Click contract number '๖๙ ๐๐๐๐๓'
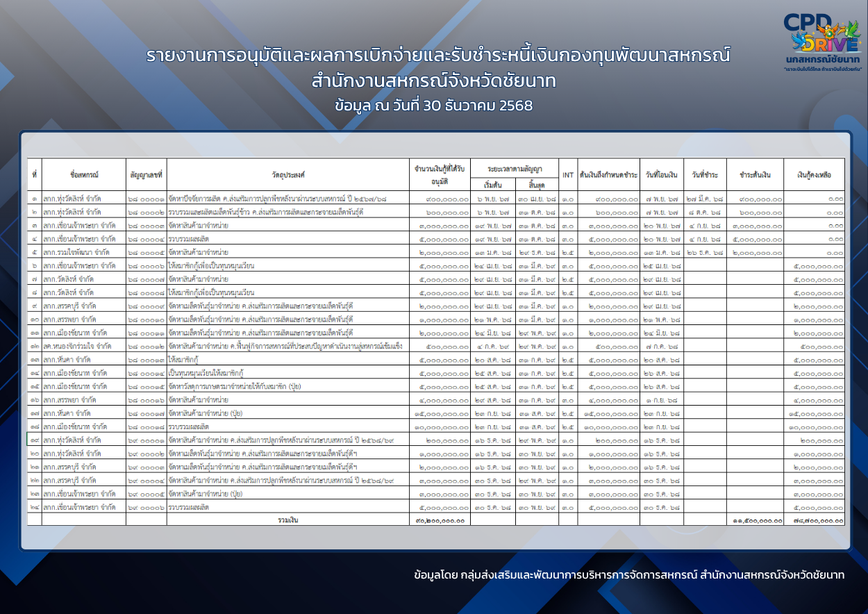This screenshot has width=868, height=614. [x=147, y=467]
